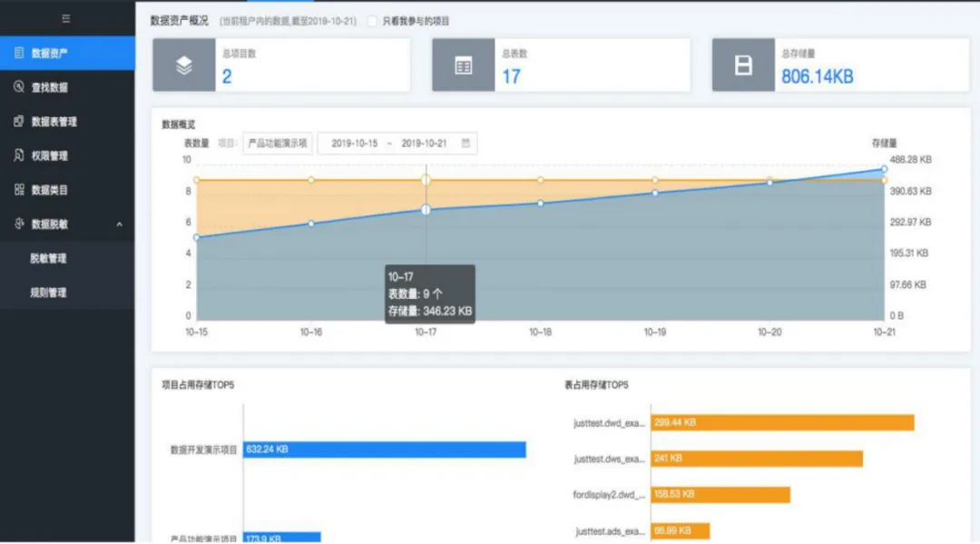Image resolution: width=980 pixels, height=544 pixels.
Task: Click the 权限管理 icon in sidebar
Action: (19, 155)
